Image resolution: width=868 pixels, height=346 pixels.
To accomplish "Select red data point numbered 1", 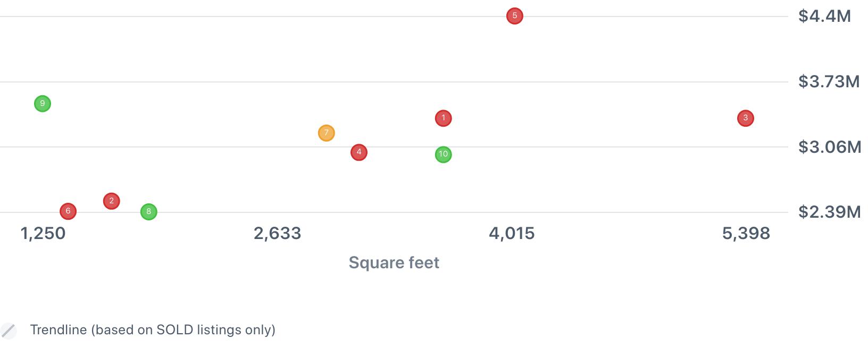I will (x=443, y=118).
